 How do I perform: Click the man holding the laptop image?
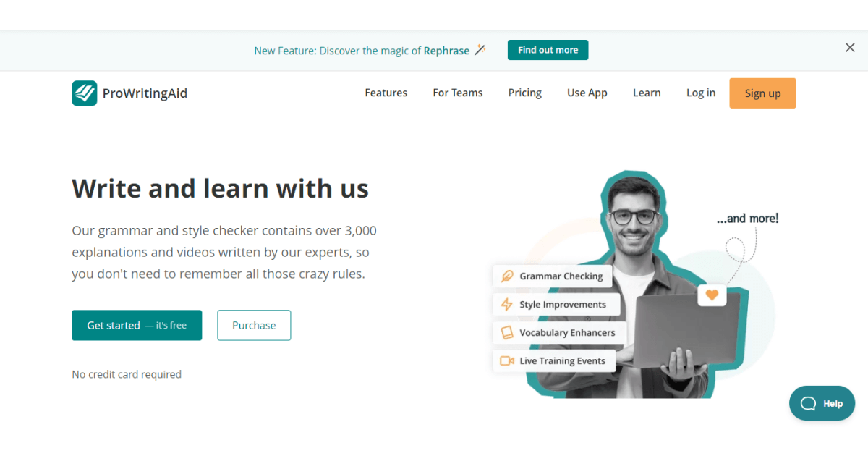coord(637,286)
